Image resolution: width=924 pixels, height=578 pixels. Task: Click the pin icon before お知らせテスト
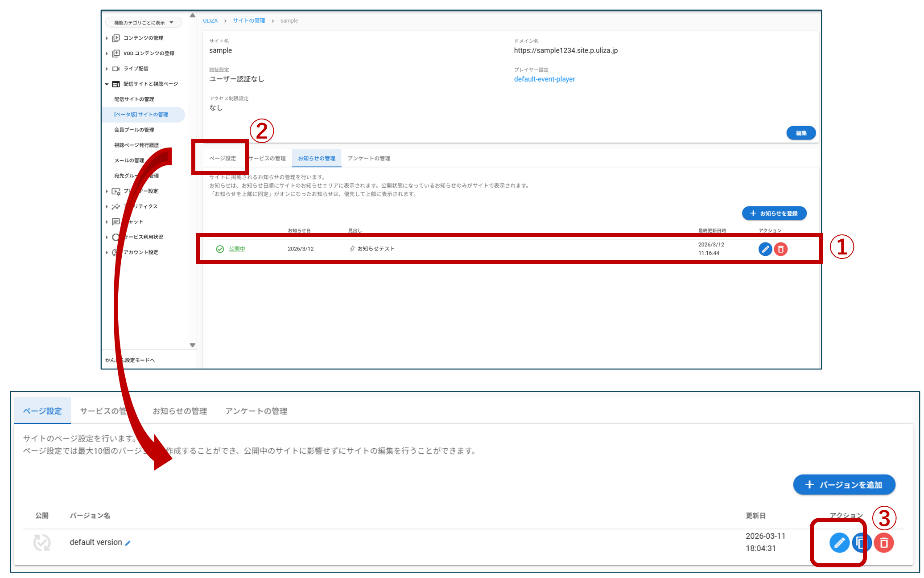pos(352,249)
